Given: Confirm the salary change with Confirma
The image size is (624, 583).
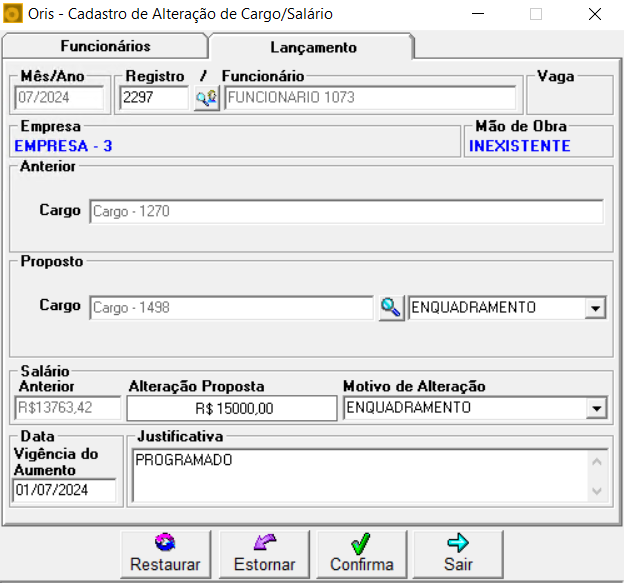Looking at the screenshot, I should [x=361, y=554].
